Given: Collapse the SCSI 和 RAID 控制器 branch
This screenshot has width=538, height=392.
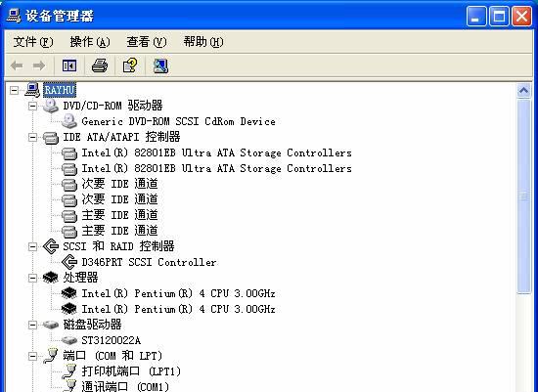Looking at the screenshot, I should [x=32, y=246].
